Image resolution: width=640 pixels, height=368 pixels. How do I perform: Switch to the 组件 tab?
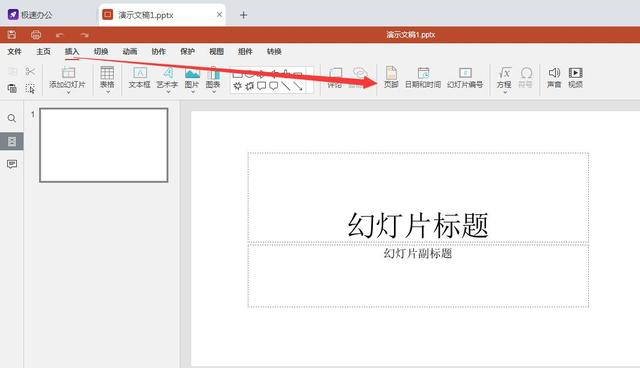[245, 51]
